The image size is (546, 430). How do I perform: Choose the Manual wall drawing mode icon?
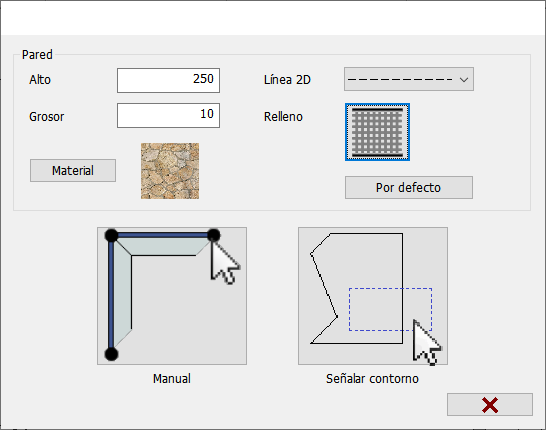pos(172,296)
